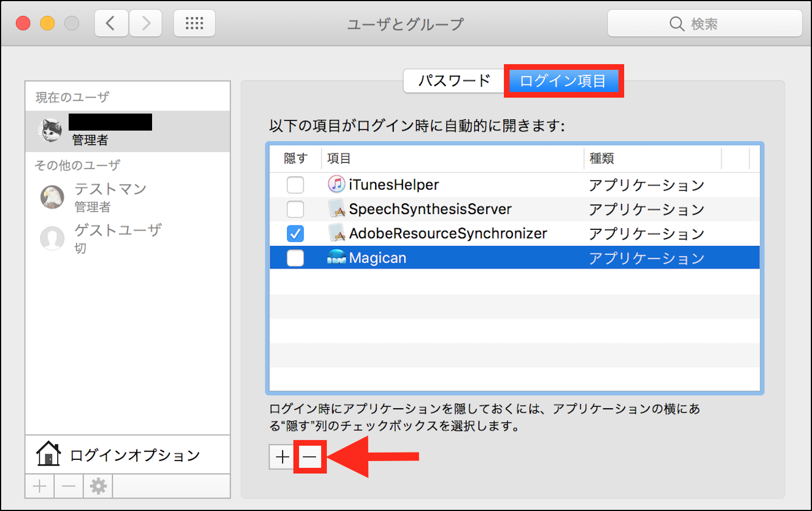Screen dimensions: 812x511
Task: Open the sidebar gear action menu
Action: pyautogui.click(x=98, y=486)
